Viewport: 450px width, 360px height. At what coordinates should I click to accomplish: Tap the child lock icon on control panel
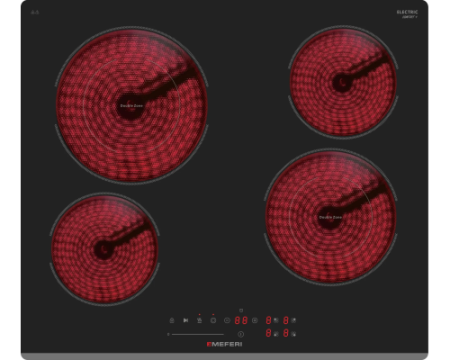click(x=172, y=320)
